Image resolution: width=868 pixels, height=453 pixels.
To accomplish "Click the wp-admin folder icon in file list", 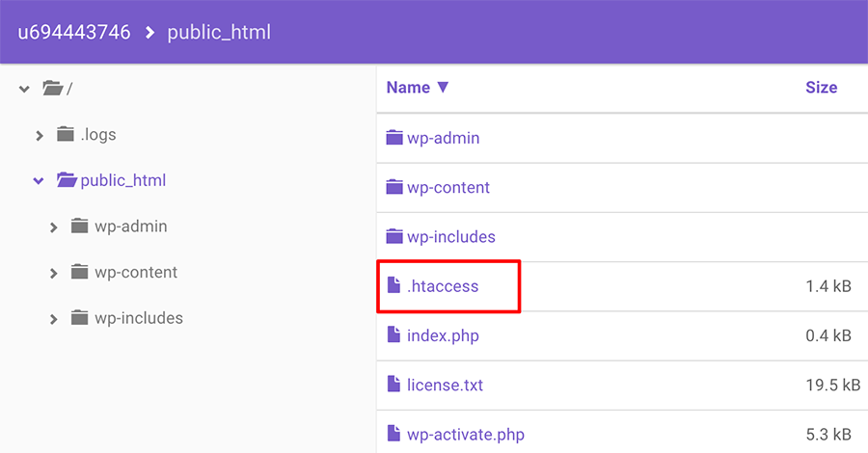I will coord(393,138).
